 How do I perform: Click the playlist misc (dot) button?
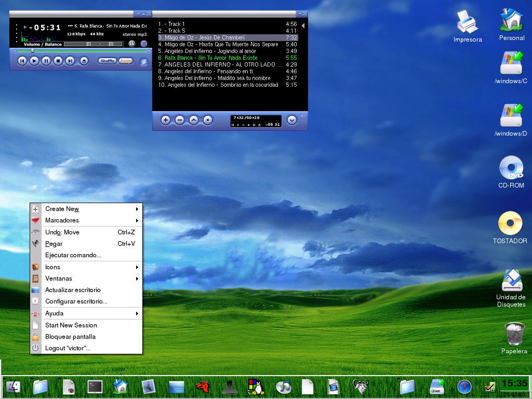(x=208, y=120)
